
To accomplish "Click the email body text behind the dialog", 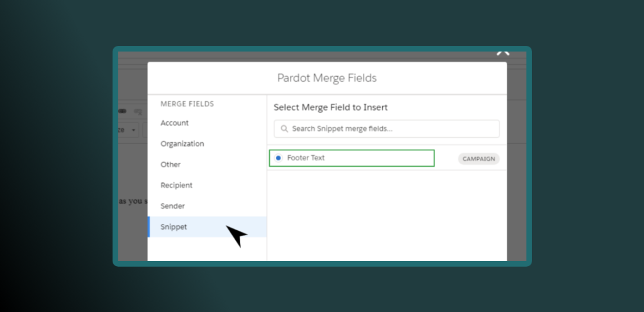I will (132, 201).
